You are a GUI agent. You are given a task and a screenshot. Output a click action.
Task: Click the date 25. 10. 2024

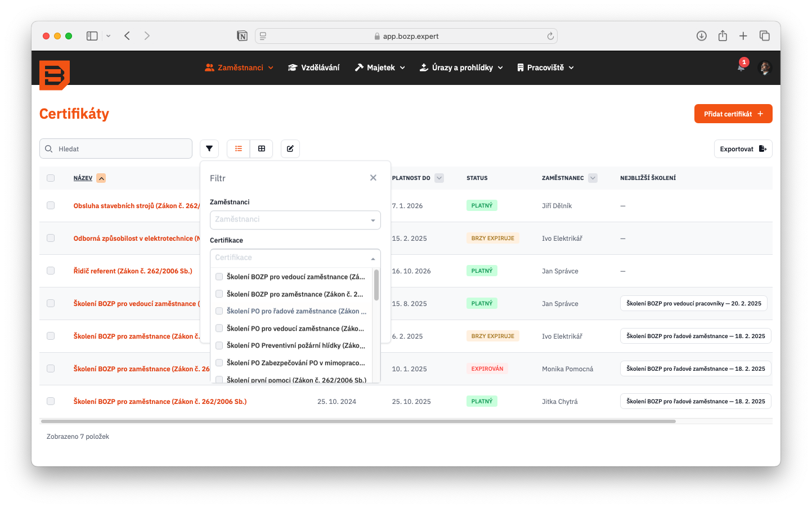[337, 402]
